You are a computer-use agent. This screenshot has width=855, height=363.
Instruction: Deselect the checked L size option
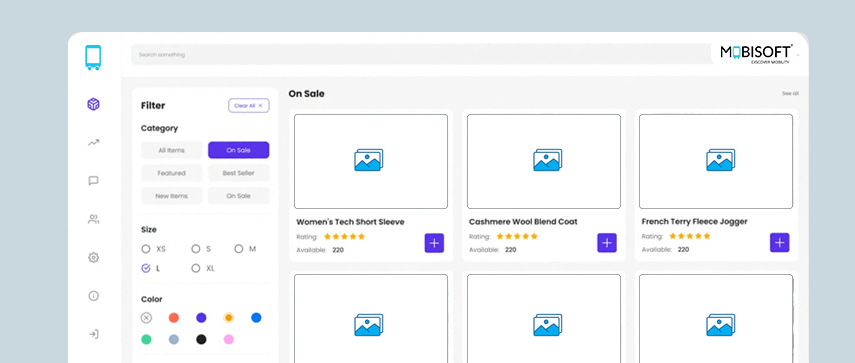146,268
